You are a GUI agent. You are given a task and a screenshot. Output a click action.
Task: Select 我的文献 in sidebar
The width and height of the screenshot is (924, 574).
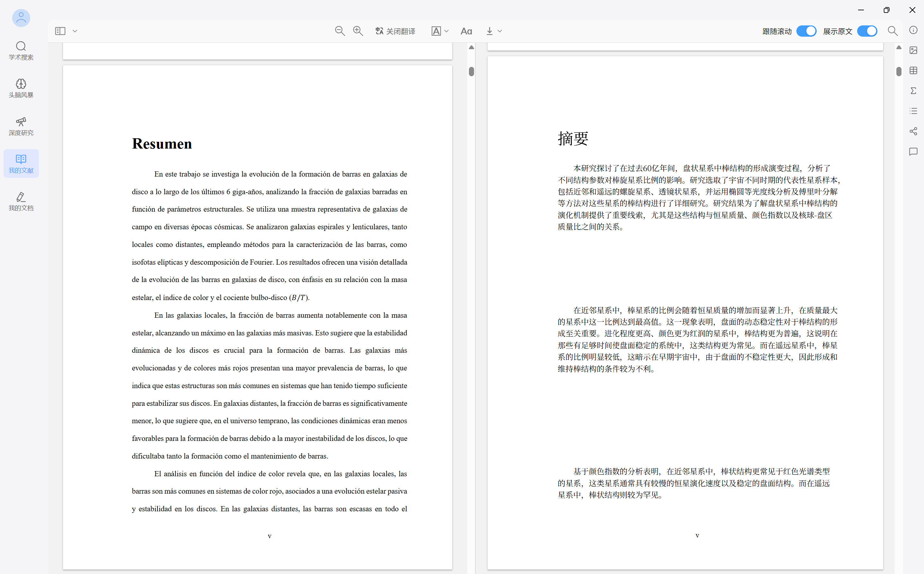click(x=21, y=164)
